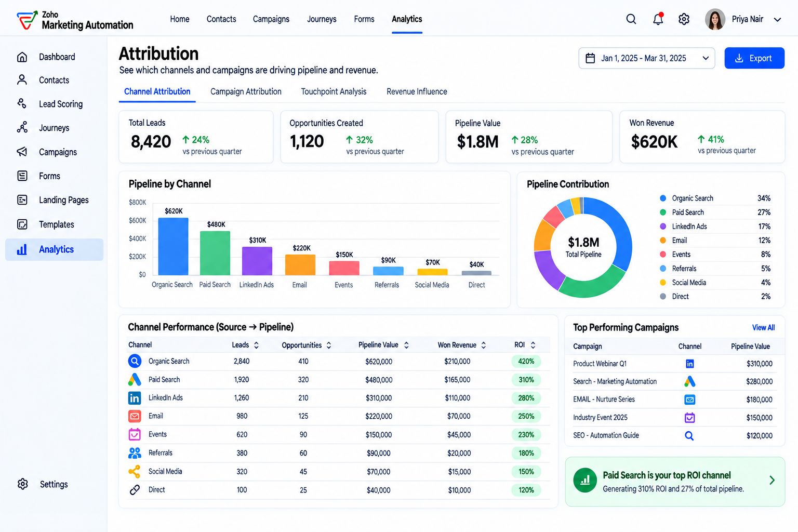
Task: Click LinkedIn icon for Product Webinar Q1
Action: [x=690, y=364]
